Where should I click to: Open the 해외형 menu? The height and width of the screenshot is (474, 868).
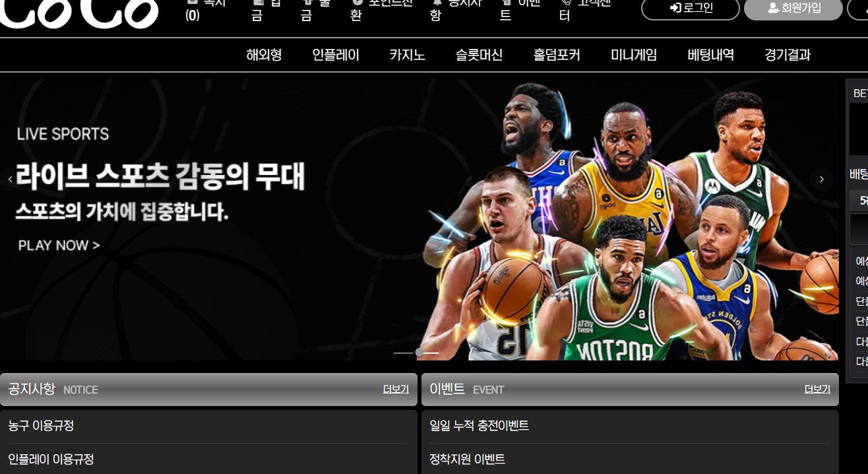point(264,55)
